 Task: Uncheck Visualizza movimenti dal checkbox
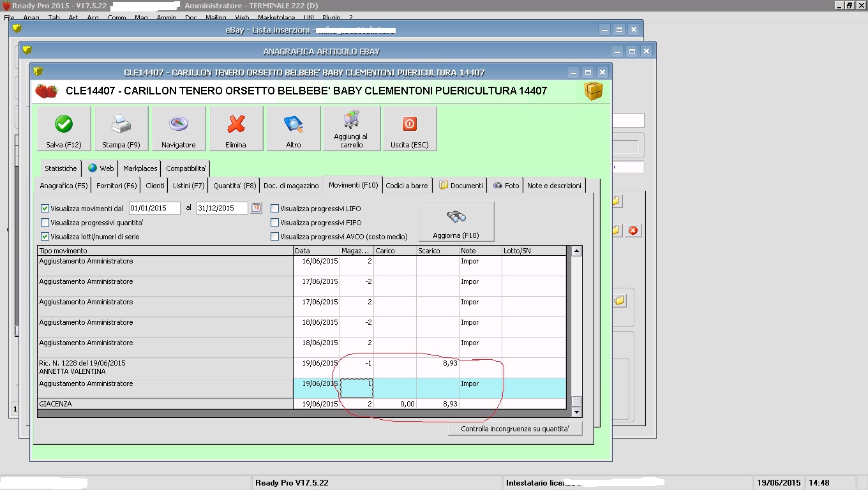(45, 209)
